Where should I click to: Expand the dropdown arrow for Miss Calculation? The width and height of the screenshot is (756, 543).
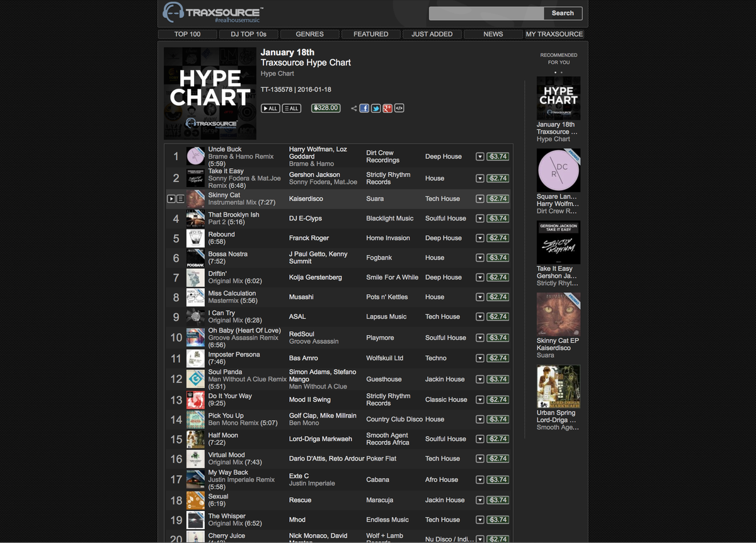point(479,297)
